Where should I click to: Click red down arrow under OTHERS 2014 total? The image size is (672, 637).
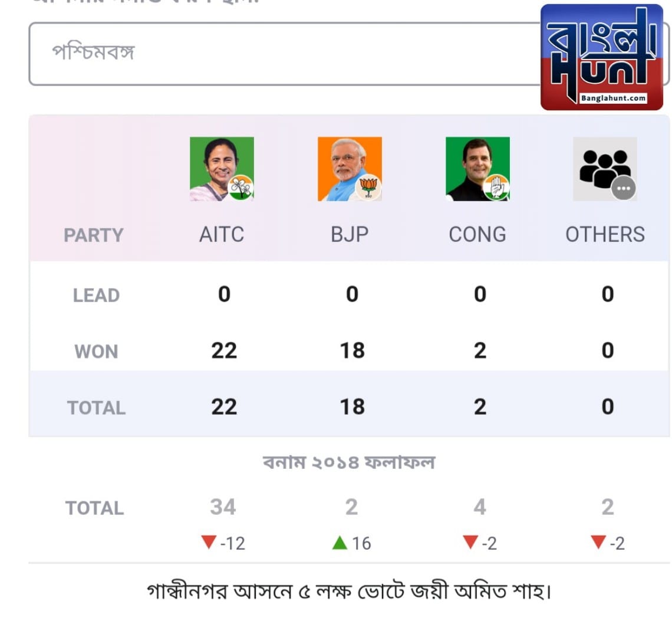click(598, 542)
